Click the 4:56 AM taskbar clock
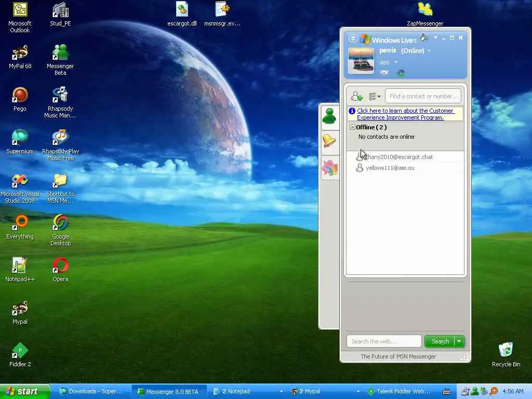Image resolution: width=532 pixels, height=399 pixels. coord(513,392)
